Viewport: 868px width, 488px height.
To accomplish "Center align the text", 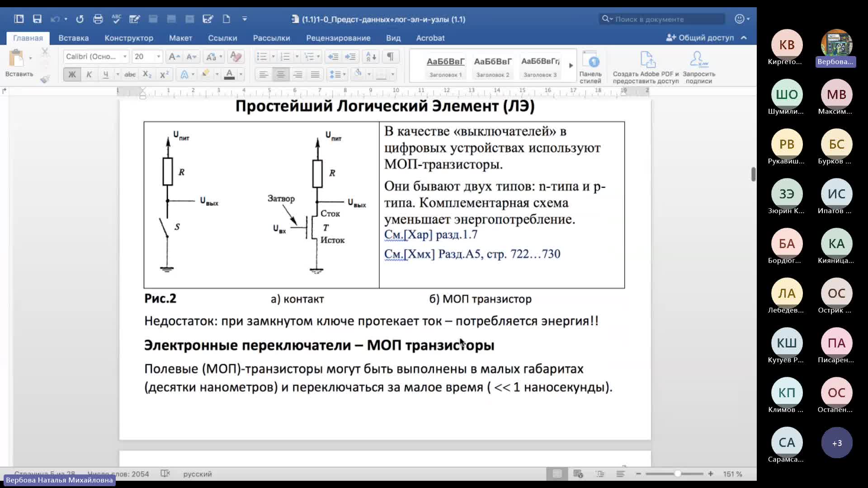I will point(281,74).
